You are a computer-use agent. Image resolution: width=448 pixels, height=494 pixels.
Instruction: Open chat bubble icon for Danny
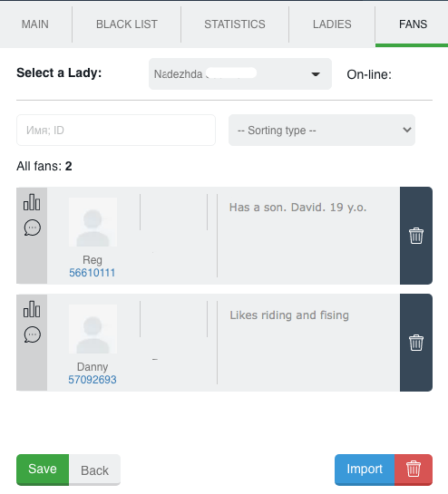click(32, 334)
